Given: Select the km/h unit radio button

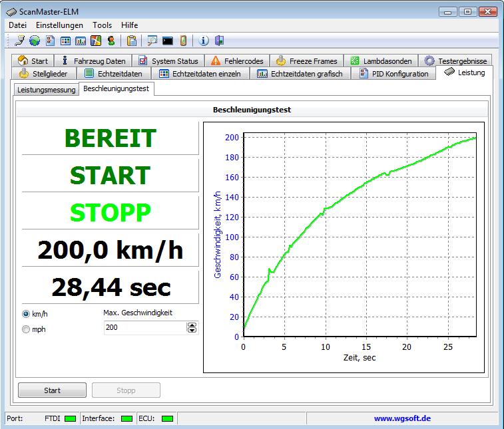Looking at the screenshot, I should pos(26,313).
